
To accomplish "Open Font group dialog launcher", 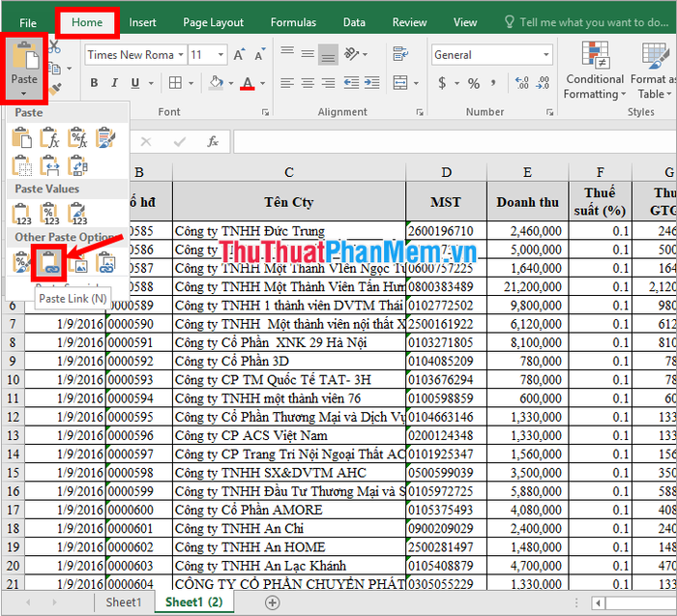I will coord(265,112).
